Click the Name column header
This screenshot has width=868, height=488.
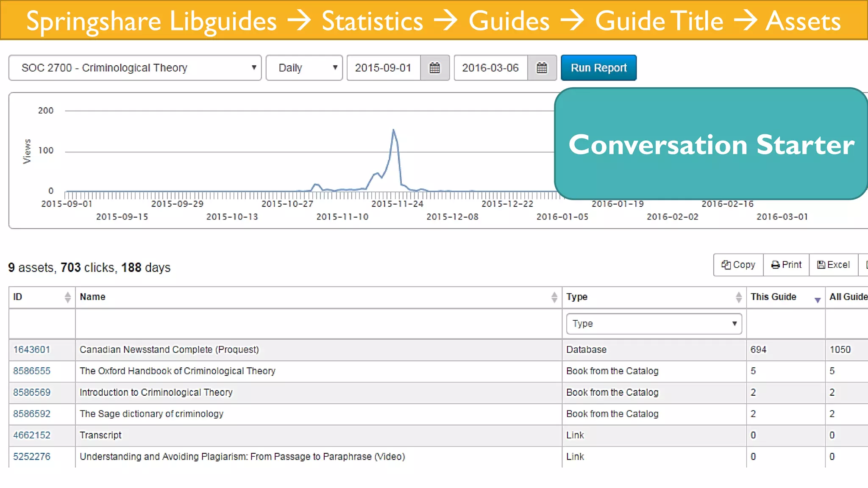[x=319, y=297]
